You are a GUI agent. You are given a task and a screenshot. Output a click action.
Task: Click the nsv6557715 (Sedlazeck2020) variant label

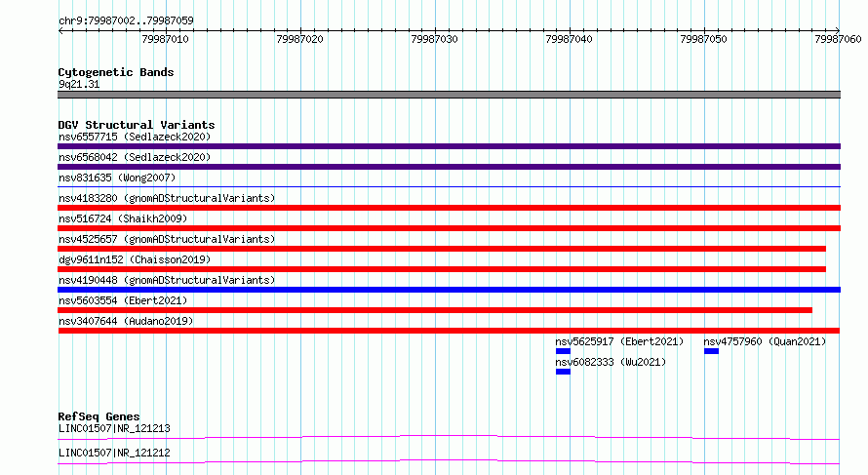135,137
